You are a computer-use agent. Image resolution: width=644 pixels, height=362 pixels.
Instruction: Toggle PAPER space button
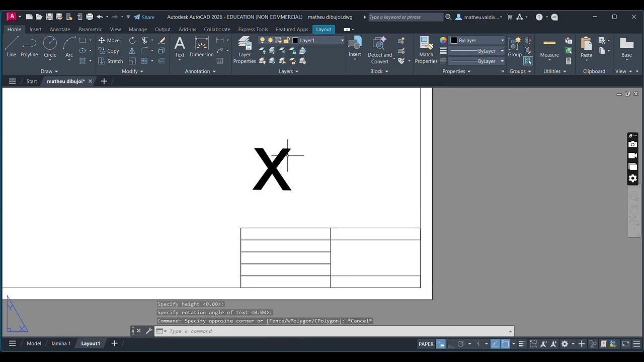[x=426, y=344]
